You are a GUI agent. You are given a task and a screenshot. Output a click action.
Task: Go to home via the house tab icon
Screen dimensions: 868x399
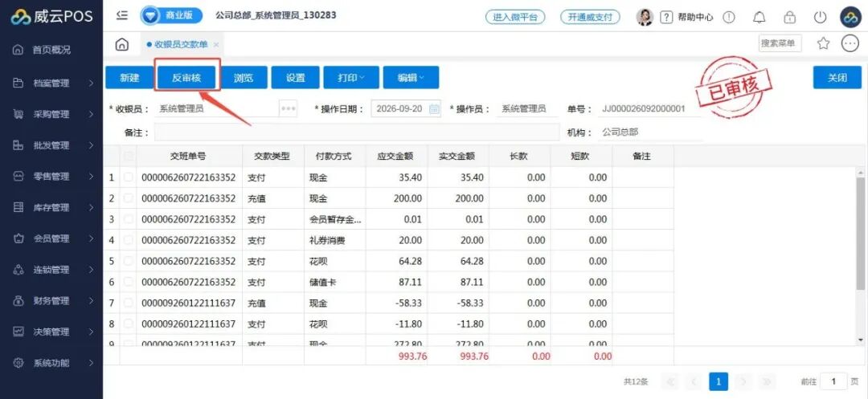click(122, 44)
